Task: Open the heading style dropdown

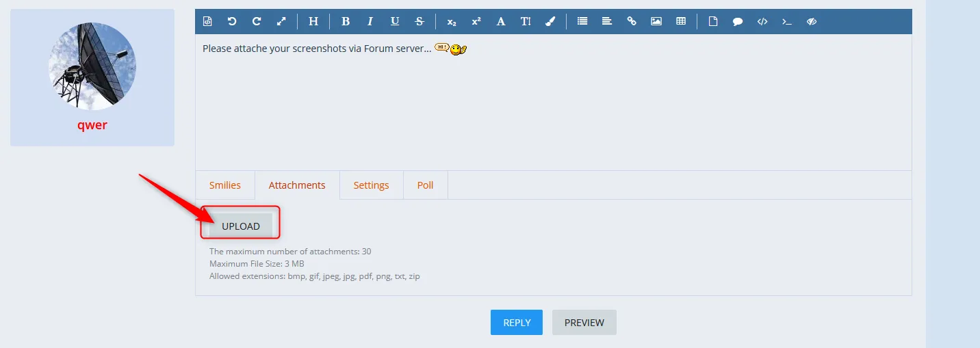Action: (313, 21)
